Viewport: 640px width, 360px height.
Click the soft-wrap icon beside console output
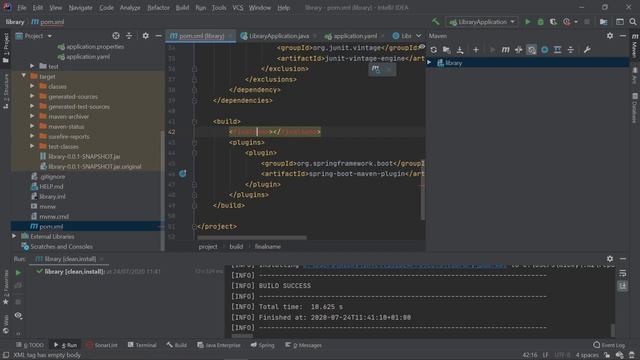coord(622,273)
